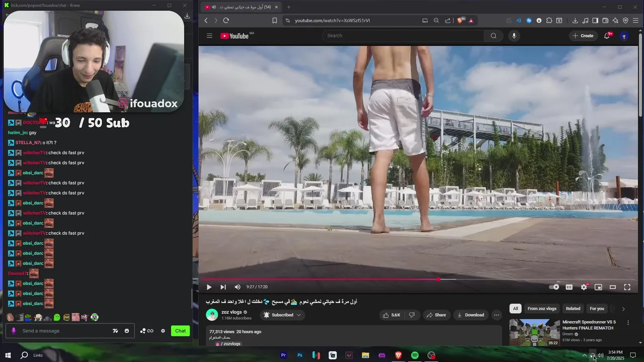Open emoji picker in Kick chat
Viewport: 644px width, 362px height.
tap(127, 331)
